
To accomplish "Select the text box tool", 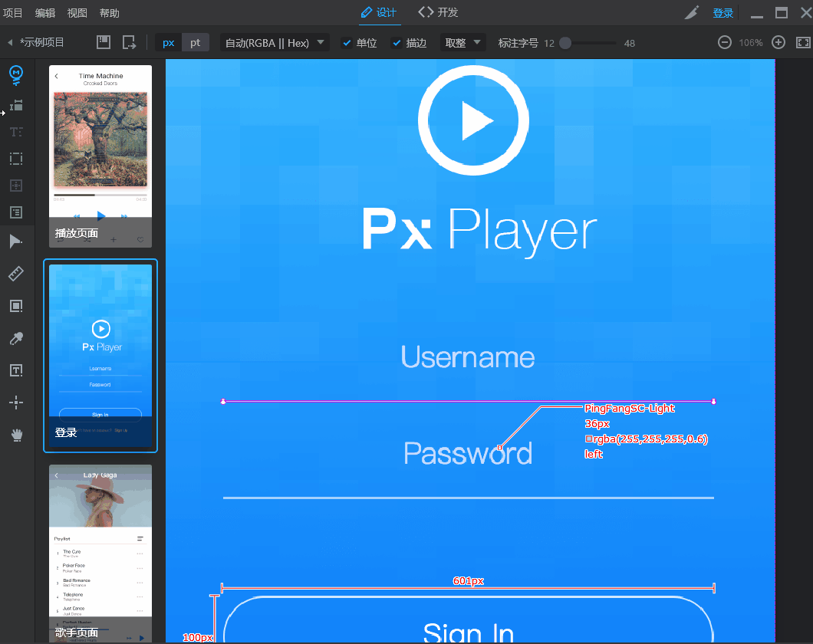I will pyautogui.click(x=16, y=370).
